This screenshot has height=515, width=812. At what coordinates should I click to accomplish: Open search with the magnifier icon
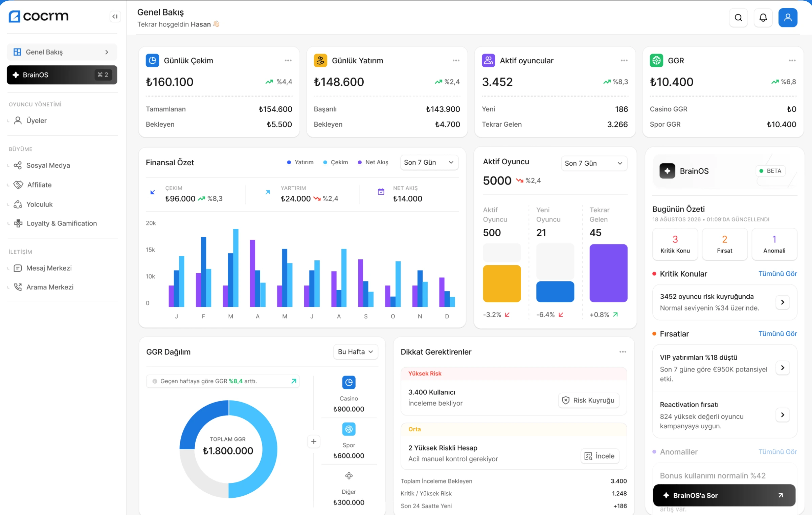[738, 18]
